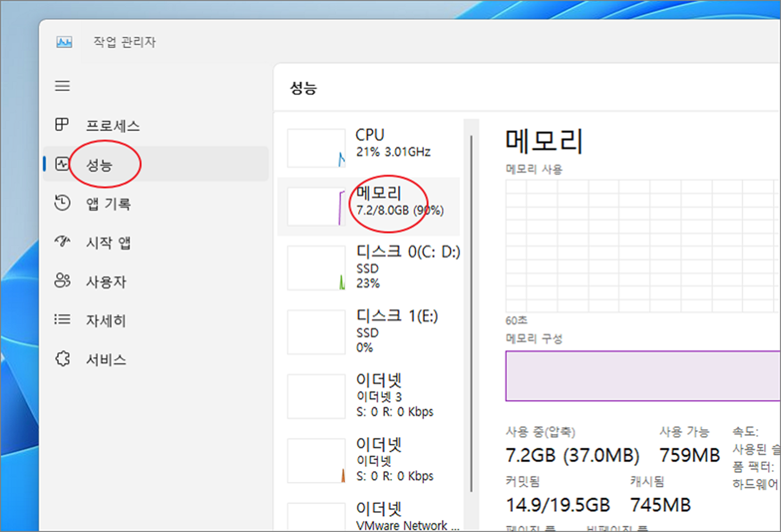Click the 앱 기록 history clock icon
Viewport: 781px width, 532px height.
tap(62, 203)
